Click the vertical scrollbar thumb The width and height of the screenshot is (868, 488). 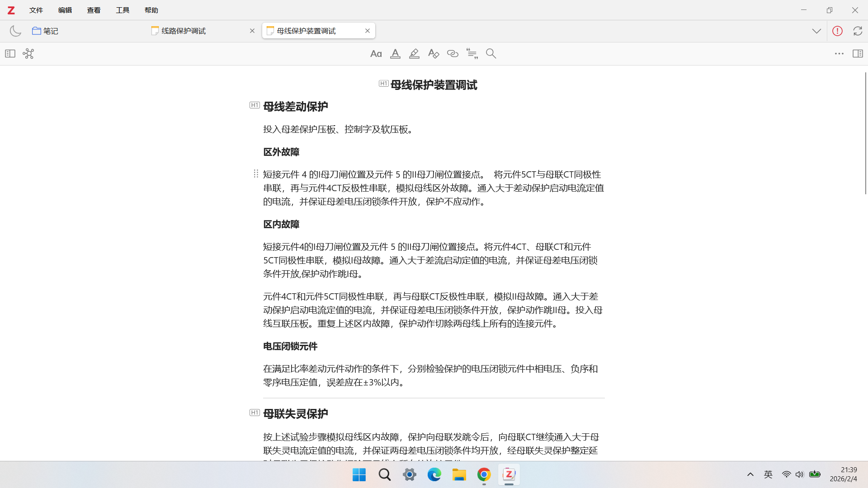pos(865,133)
